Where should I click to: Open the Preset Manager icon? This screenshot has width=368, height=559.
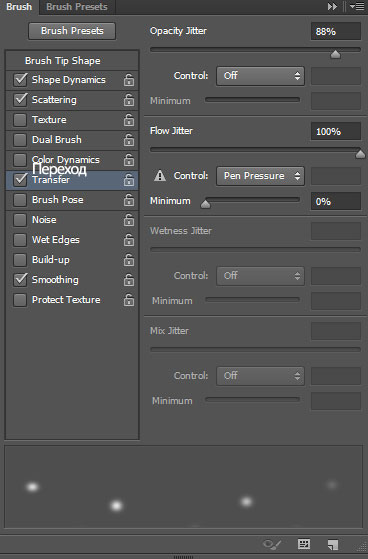coord(304,544)
